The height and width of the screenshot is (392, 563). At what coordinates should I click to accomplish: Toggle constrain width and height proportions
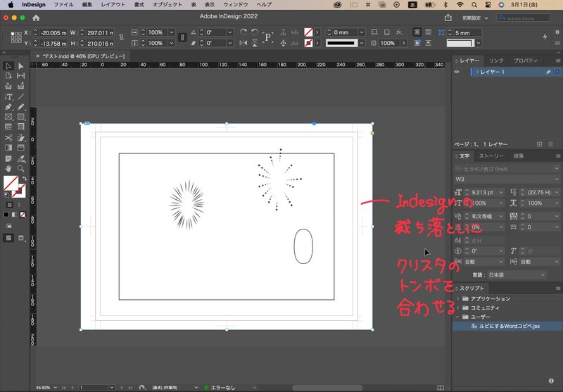121,37
